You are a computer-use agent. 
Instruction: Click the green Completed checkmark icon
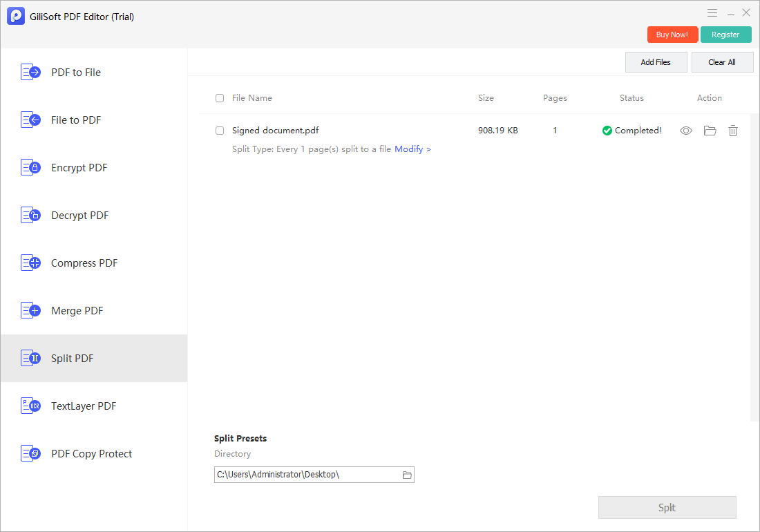pos(607,131)
